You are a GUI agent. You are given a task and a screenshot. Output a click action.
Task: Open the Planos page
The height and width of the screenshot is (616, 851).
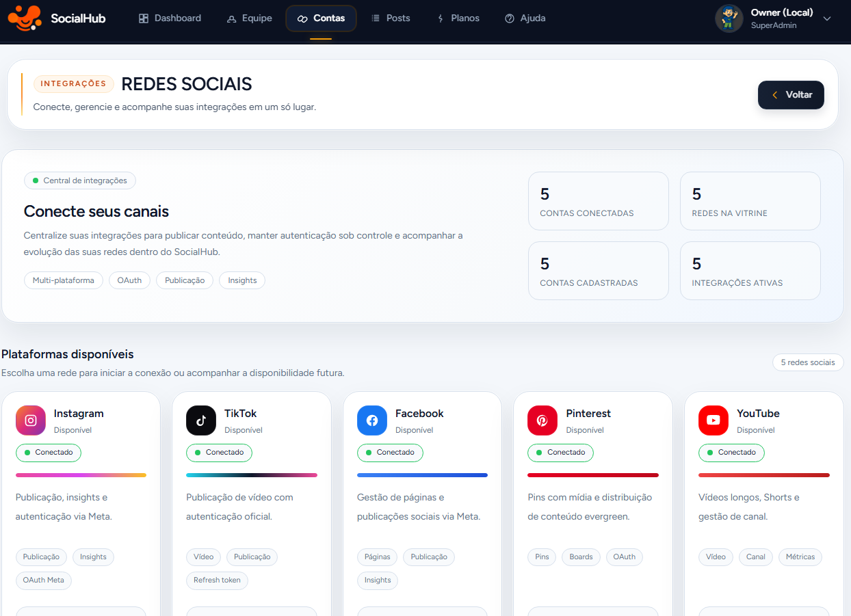tap(458, 18)
